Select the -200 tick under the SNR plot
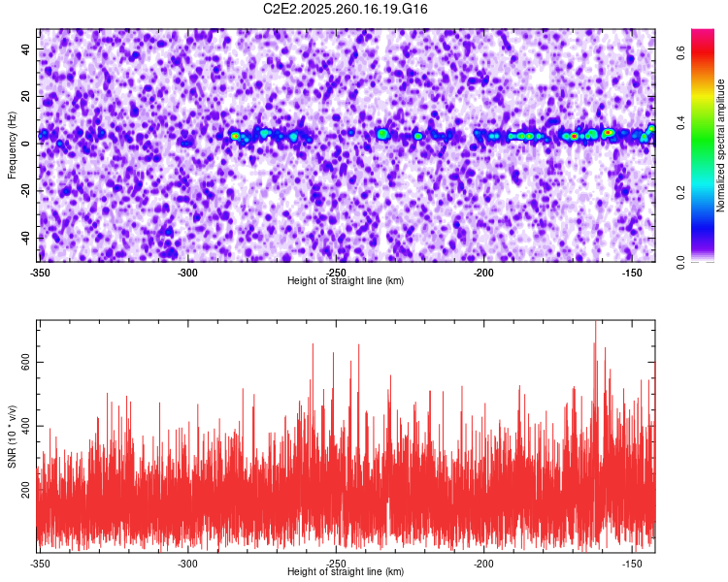 point(484,563)
